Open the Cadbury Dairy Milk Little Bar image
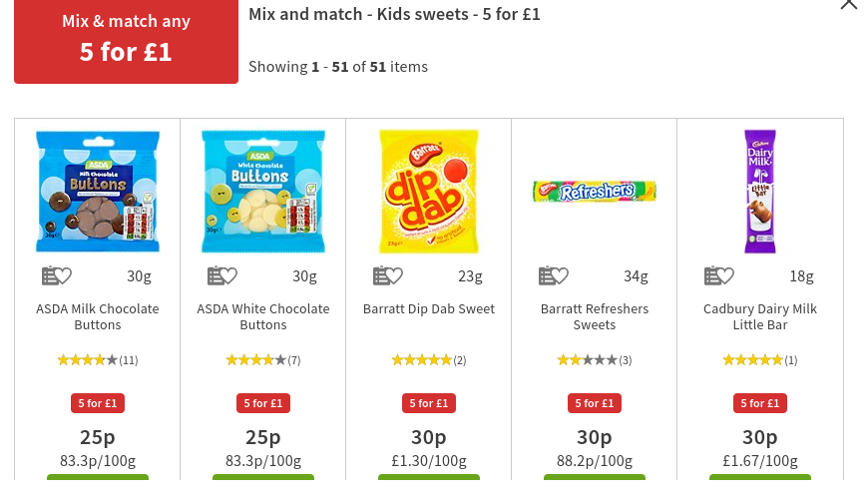Screen dimensions: 868x498 [x=760, y=192]
